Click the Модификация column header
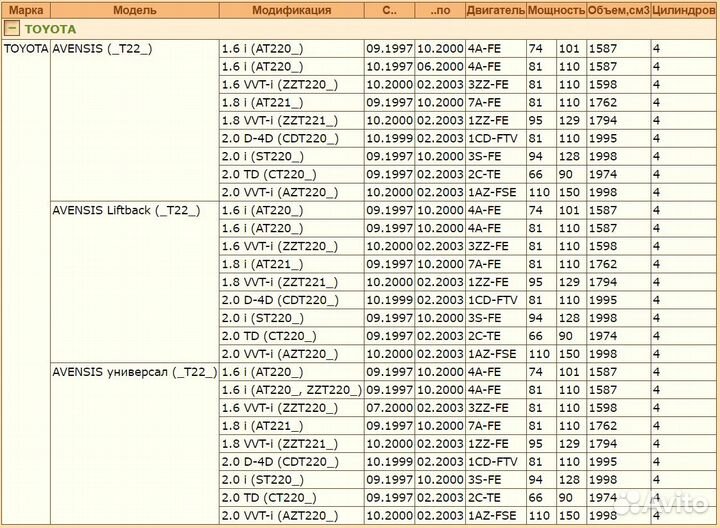Viewport: 720px width, 528px height. point(291,10)
